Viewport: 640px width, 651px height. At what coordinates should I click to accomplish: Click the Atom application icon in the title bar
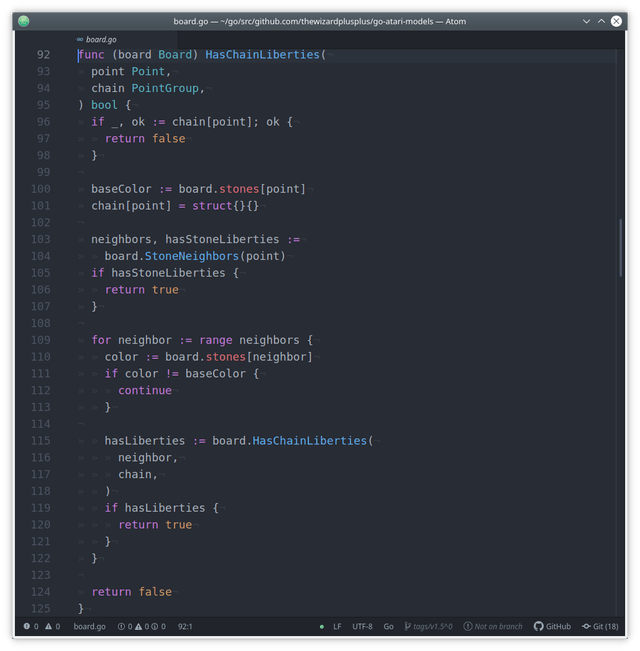pos(24,21)
